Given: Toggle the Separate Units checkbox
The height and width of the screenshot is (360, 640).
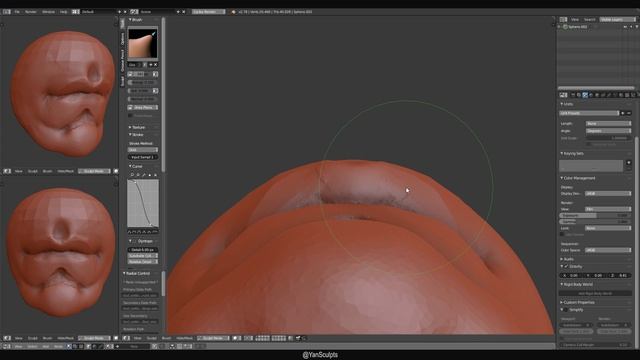Looking at the screenshot, I should point(588,144).
